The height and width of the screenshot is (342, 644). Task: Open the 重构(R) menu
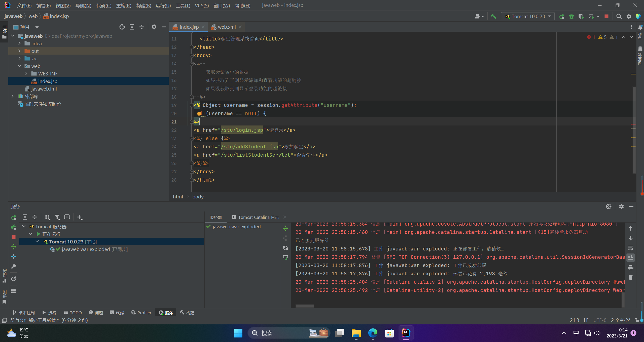coord(124,5)
